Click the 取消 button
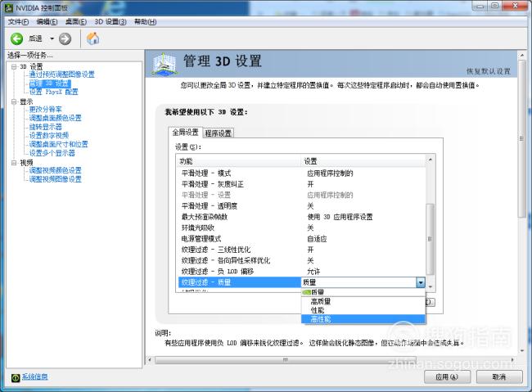 (x=498, y=377)
